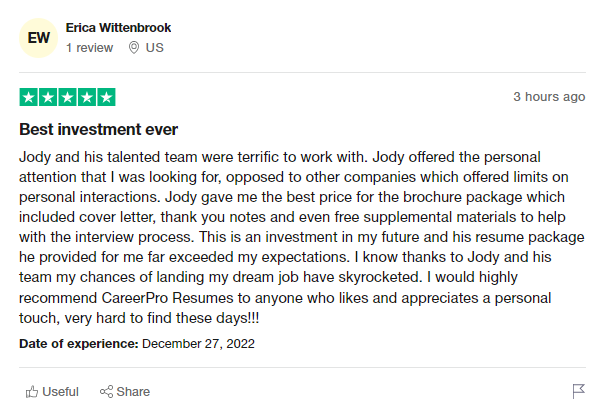Click the second green rating star
606x415 pixels.
point(48,97)
